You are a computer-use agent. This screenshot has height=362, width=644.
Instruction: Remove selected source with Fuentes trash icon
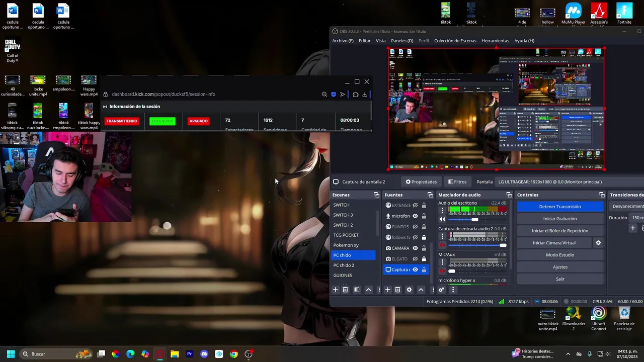click(x=397, y=290)
